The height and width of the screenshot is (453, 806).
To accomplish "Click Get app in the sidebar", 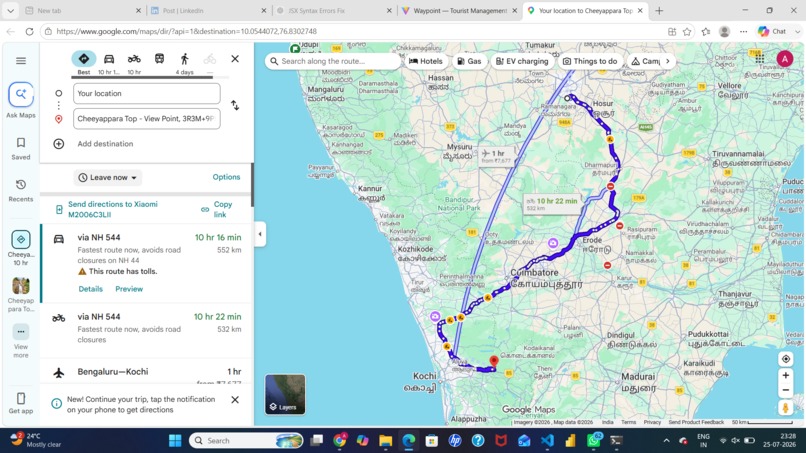I will (x=21, y=403).
